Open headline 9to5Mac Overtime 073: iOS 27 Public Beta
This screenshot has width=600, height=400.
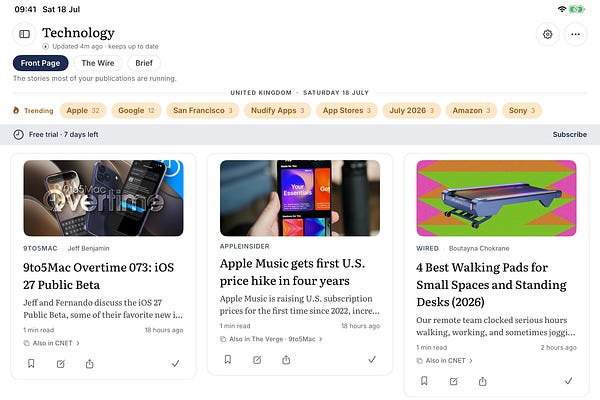[99, 276]
